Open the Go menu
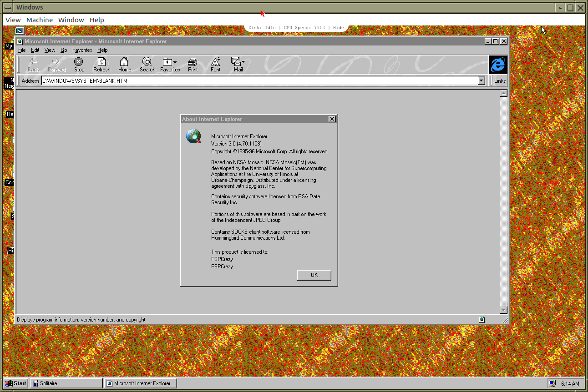 click(64, 50)
